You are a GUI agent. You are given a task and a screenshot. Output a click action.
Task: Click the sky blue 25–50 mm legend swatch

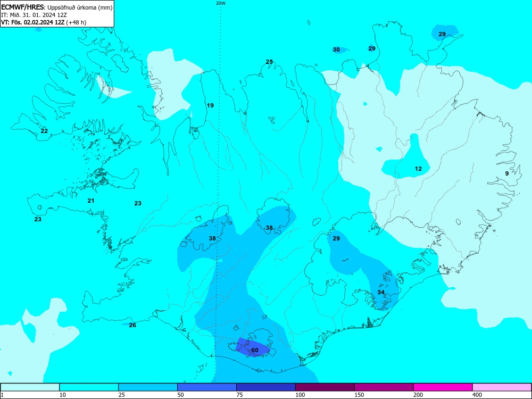tap(148, 387)
